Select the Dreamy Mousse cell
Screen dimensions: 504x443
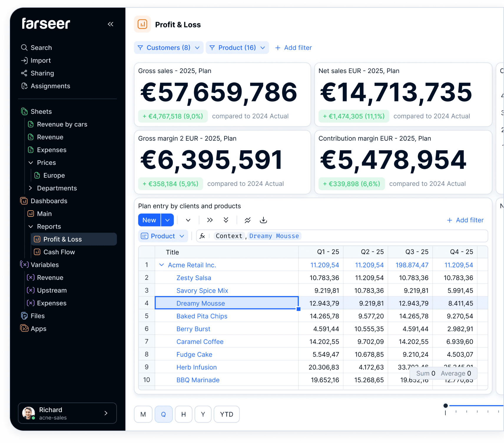tap(227, 303)
